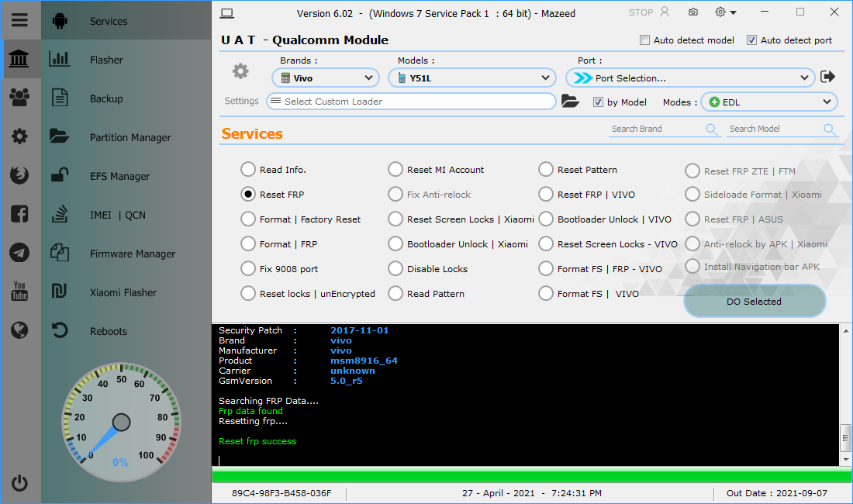Uncheck Auto detect port checkbox
853x504 pixels.
[751, 40]
